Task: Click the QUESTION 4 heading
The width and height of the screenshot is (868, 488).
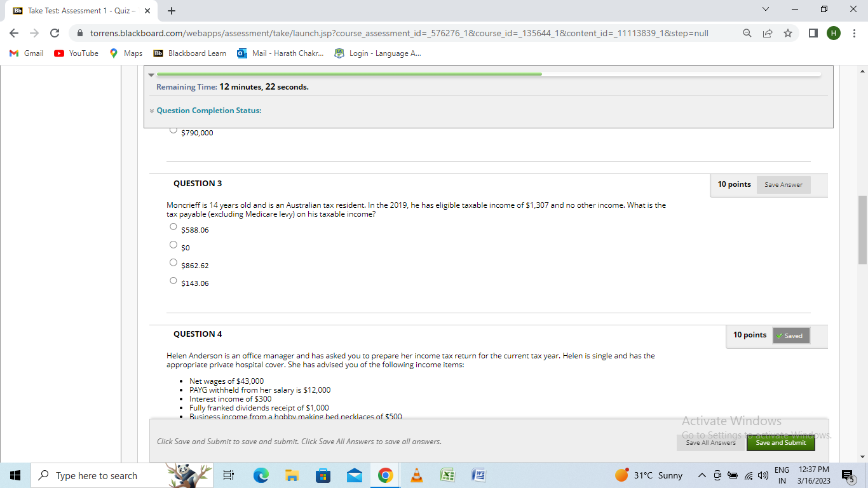Action: coord(198,334)
